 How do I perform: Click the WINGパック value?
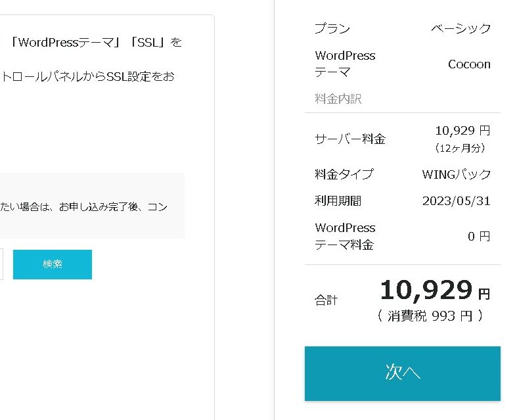point(456,175)
